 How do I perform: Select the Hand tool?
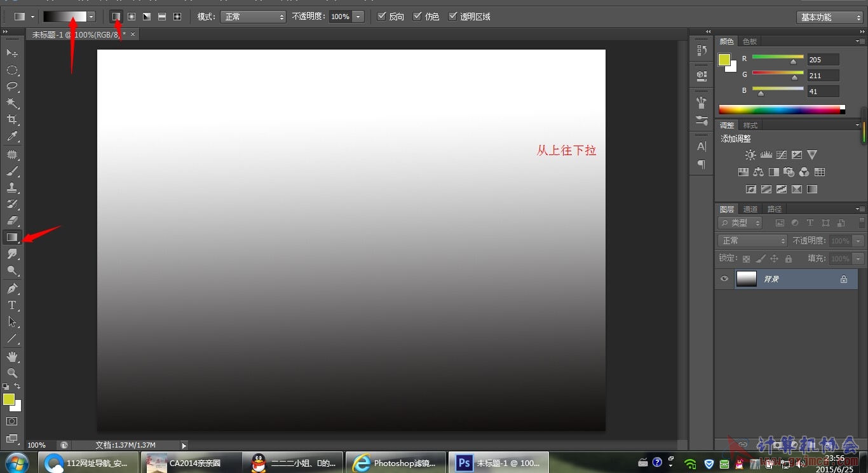(11, 357)
